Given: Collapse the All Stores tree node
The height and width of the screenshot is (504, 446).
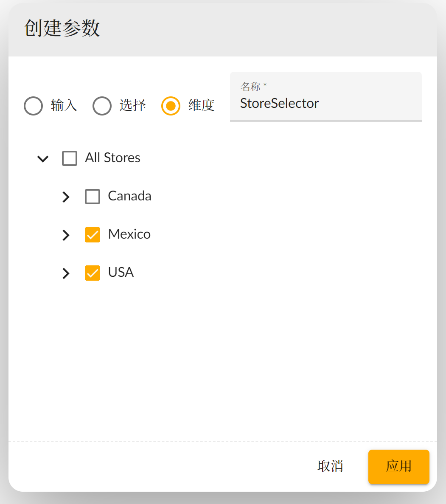Looking at the screenshot, I should pyautogui.click(x=43, y=159).
